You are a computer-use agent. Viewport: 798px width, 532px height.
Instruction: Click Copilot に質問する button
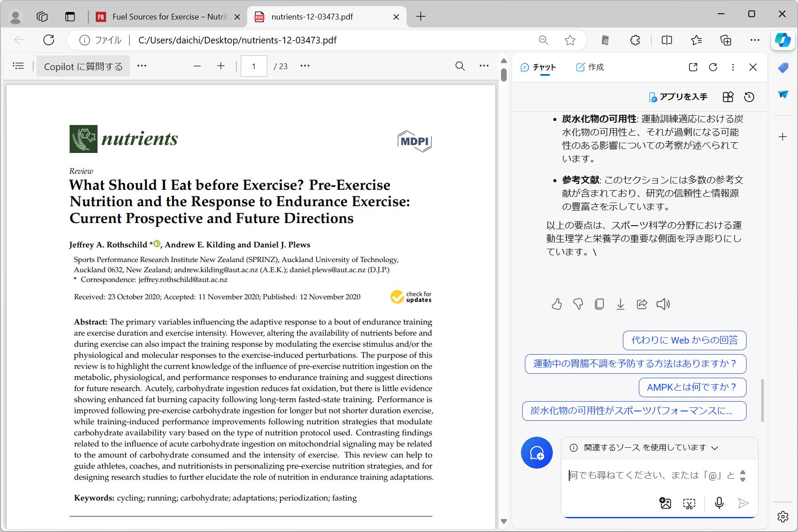83,66
